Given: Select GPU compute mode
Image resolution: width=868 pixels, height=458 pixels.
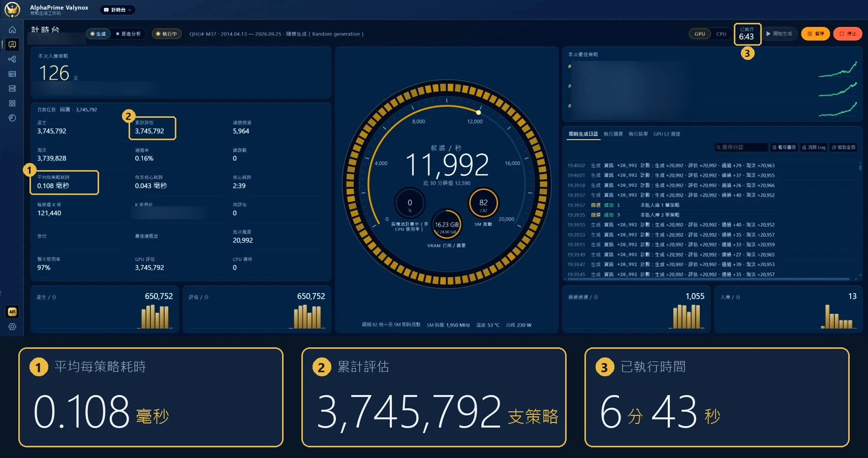Looking at the screenshot, I should point(700,34).
